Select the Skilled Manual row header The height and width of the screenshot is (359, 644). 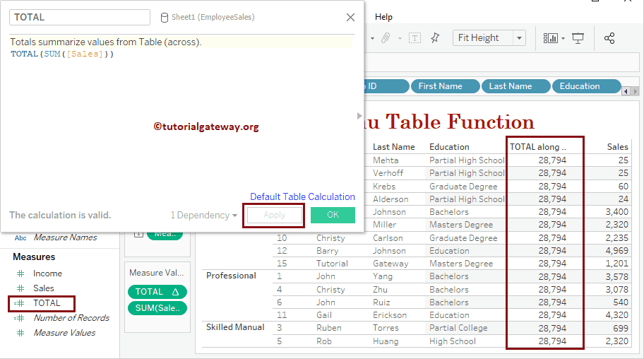(235, 327)
